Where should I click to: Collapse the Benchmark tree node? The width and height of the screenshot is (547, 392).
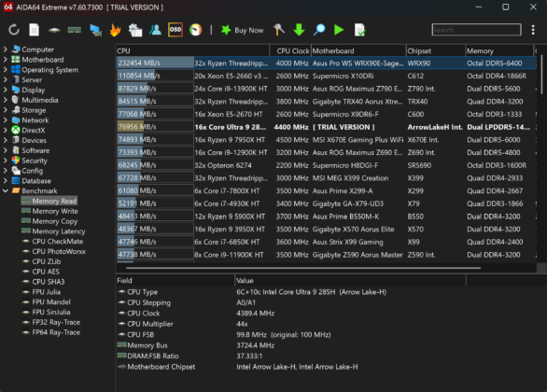pos(6,190)
